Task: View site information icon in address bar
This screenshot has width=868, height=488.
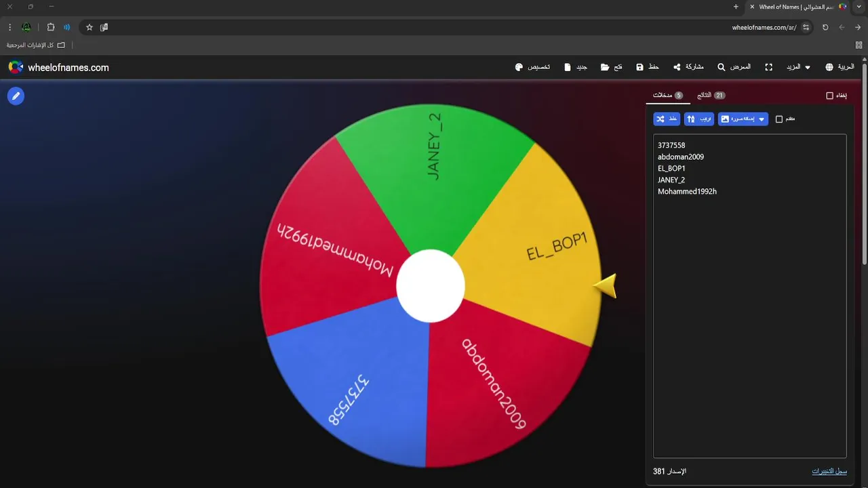Action: pos(806,27)
